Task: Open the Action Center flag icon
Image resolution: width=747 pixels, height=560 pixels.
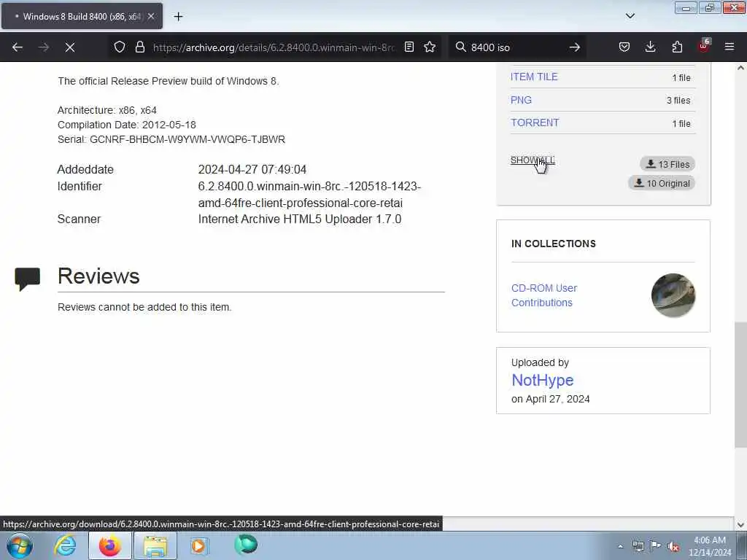Action: point(656,546)
